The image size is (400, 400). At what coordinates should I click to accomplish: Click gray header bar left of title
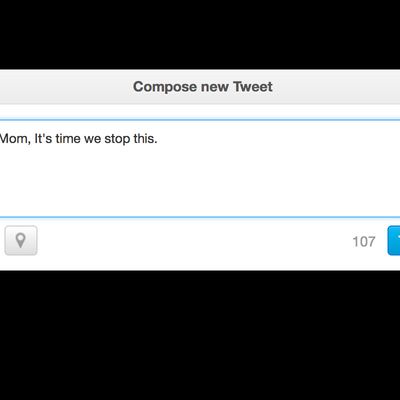coord(67,87)
